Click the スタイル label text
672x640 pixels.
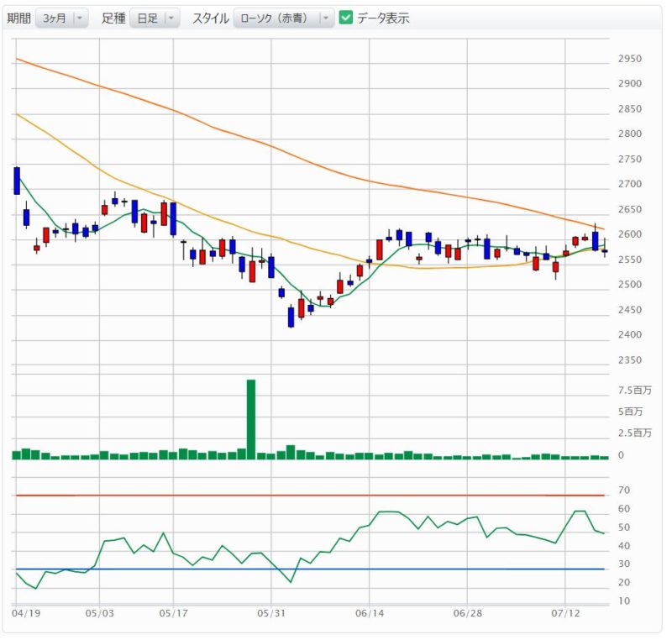coord(211,18)
